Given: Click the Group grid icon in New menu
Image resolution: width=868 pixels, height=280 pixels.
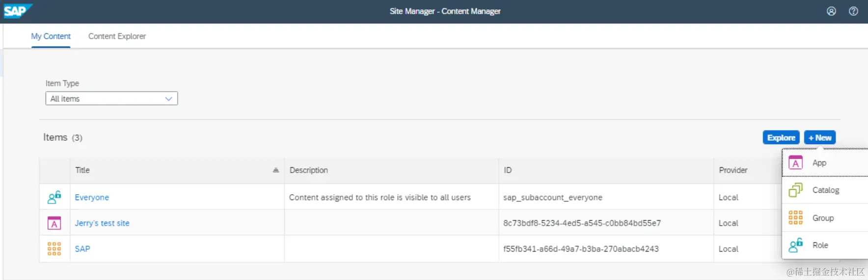Looking at the screenshot, I should pyautogui.click(x=795, y=218).
